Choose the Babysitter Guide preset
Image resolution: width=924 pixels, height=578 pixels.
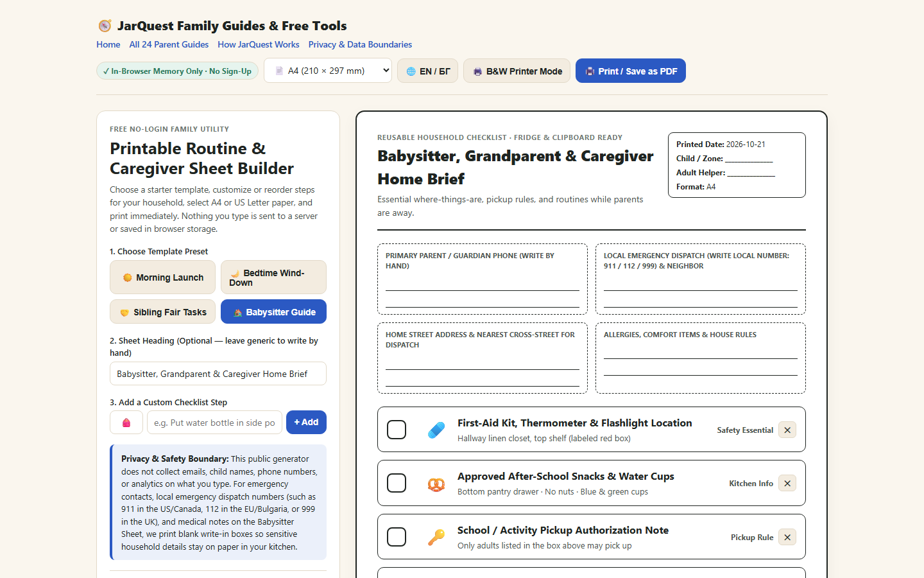[273, 312]
